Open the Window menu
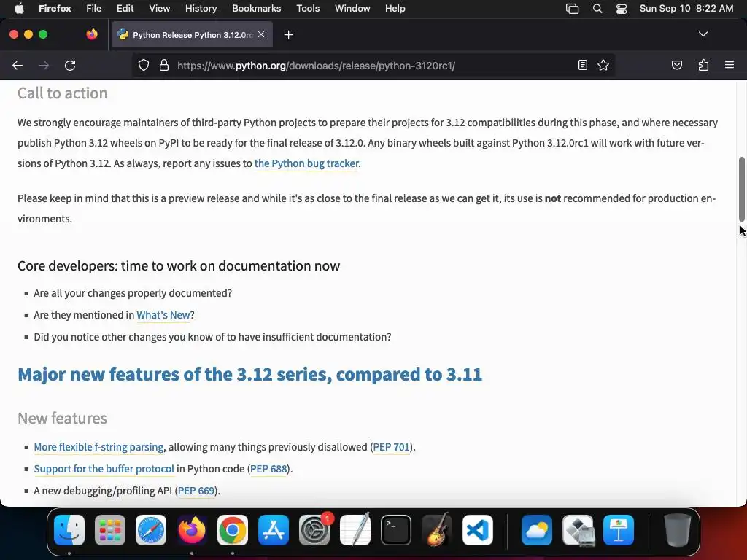The width and height of the screenshot is (747, 560). 352,9
